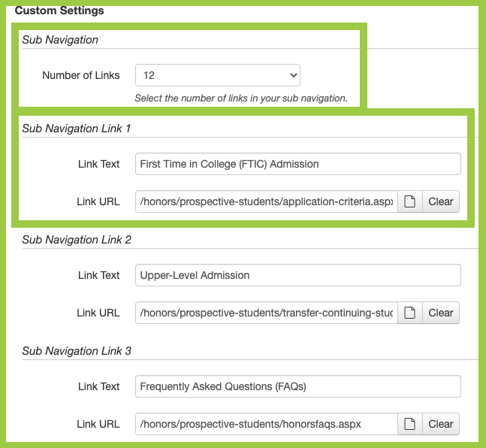Expand the Number of Links dropdown
Image resolution: width=486 pixels, height=448 pixels.
pos(217,75)
